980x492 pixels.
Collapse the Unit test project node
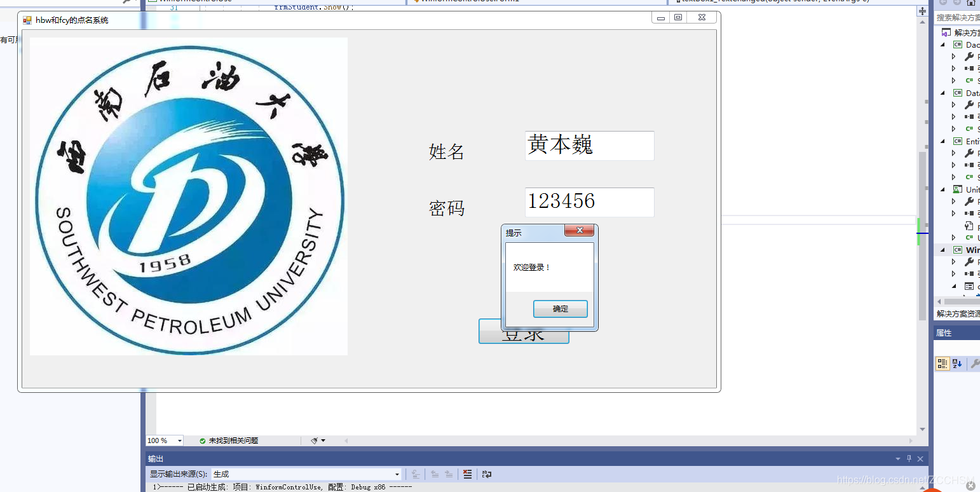pos(943,190)
